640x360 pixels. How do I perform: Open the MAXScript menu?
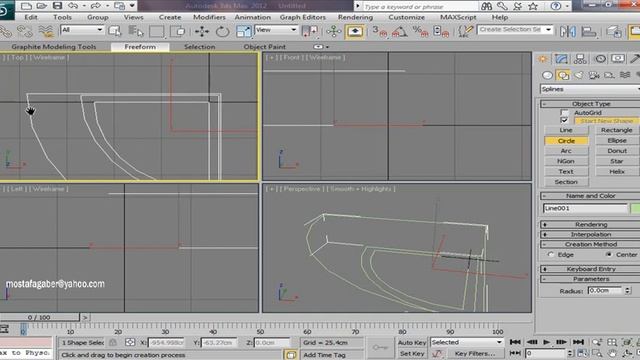tap(458, 17)
